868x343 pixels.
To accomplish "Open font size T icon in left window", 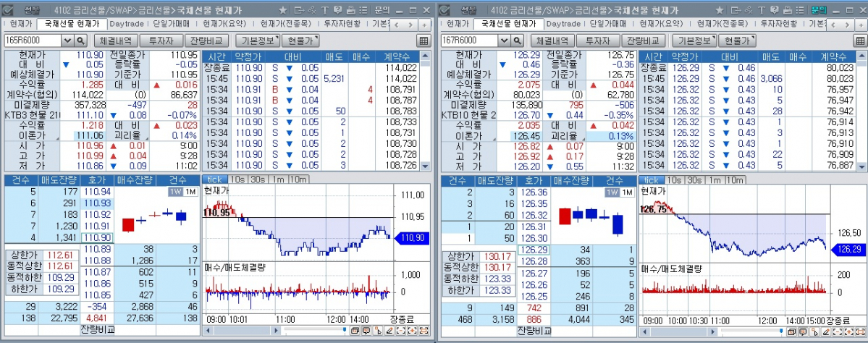I will pyautogui.click(x=325, y=10).
